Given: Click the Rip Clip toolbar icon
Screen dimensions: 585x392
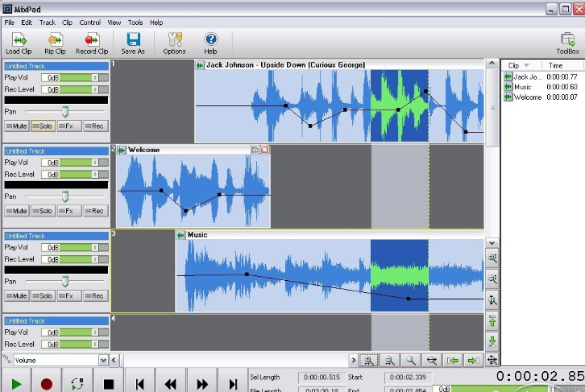Looking at the screenshot, I should point(55,39).
